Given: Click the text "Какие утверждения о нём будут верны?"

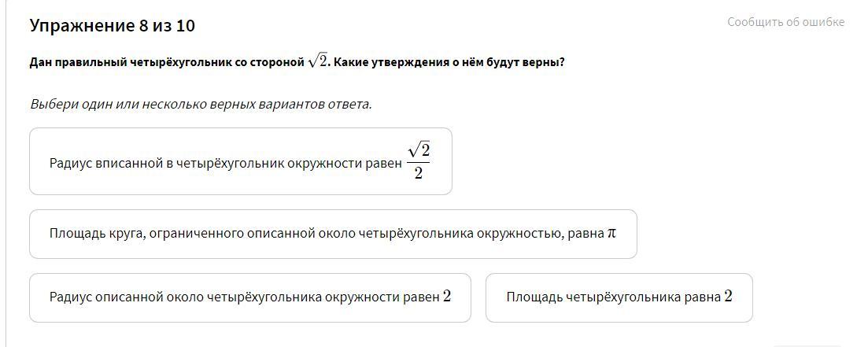Looking at the screenshot, I should click(x=449, y=63).
